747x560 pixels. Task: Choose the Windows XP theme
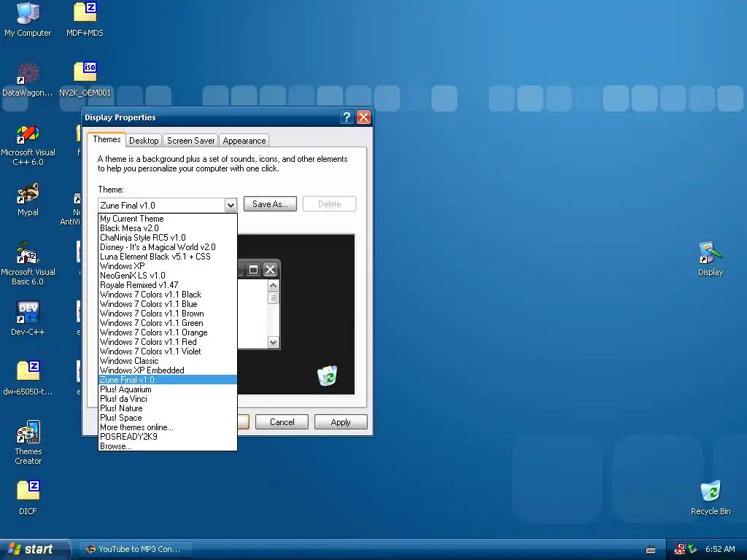tap(168, 266)
